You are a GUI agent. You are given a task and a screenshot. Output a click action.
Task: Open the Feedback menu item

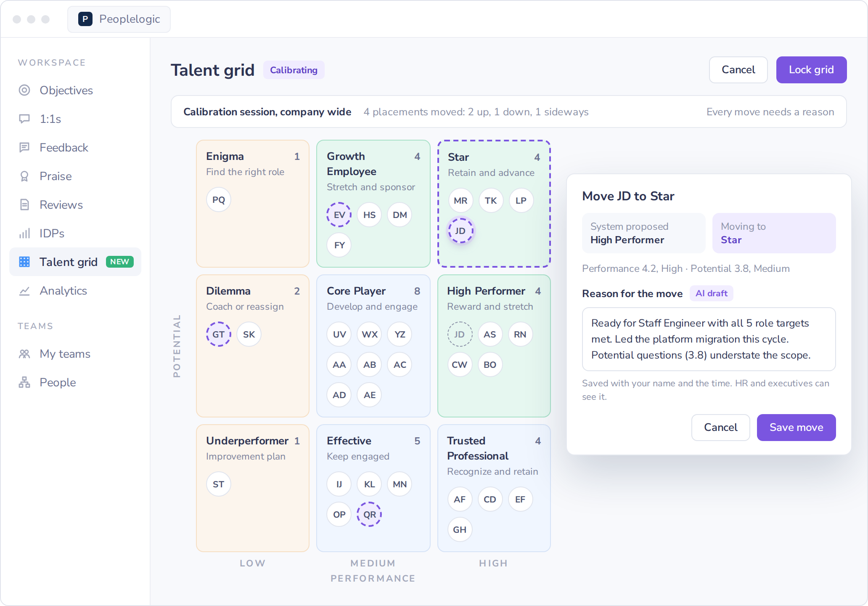click(75, 147)
